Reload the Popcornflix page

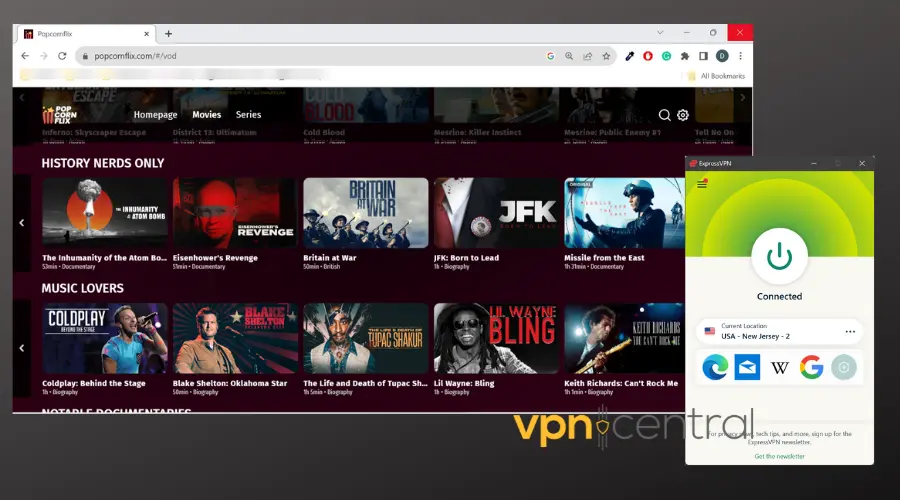pos(62,56)
